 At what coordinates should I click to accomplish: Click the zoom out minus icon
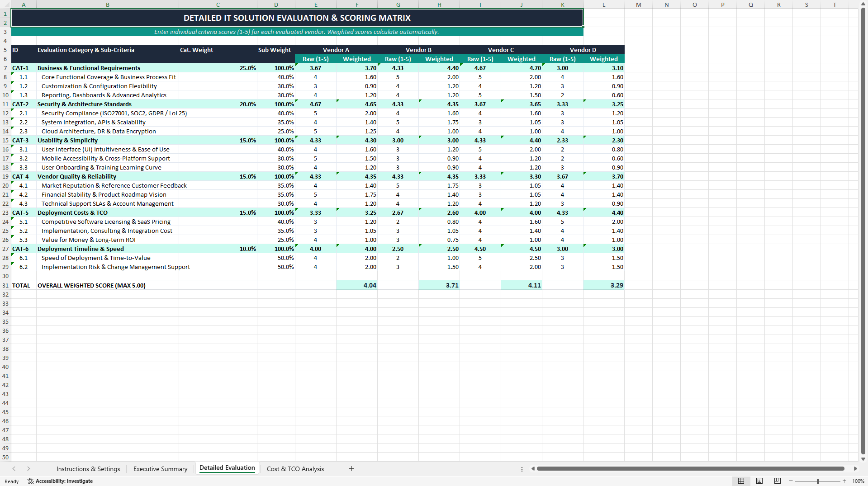tap(791, 481)
